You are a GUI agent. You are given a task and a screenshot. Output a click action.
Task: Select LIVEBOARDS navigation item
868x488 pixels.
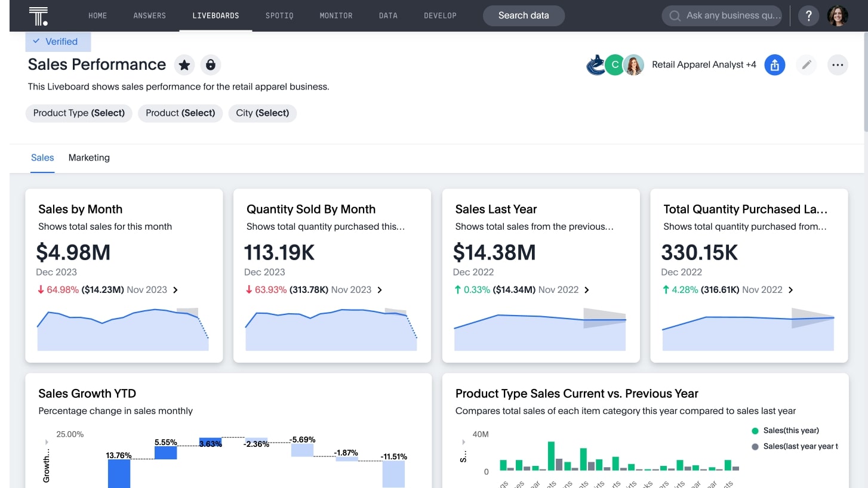tap(216, 16)
